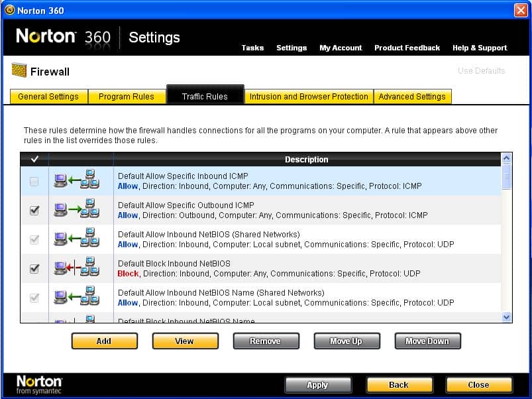Screen dimensions: 532x399
Task: Click the rules list scroll up arrow
Action: [507, 158]
